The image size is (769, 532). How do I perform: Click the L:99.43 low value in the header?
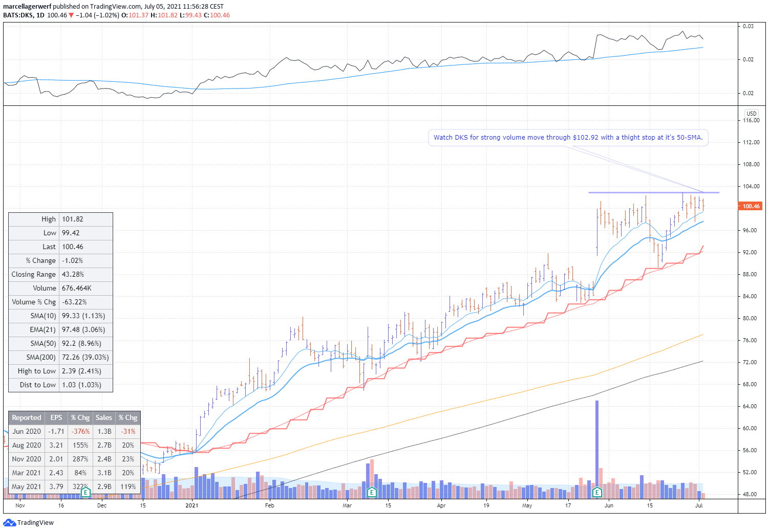(190, 15)
